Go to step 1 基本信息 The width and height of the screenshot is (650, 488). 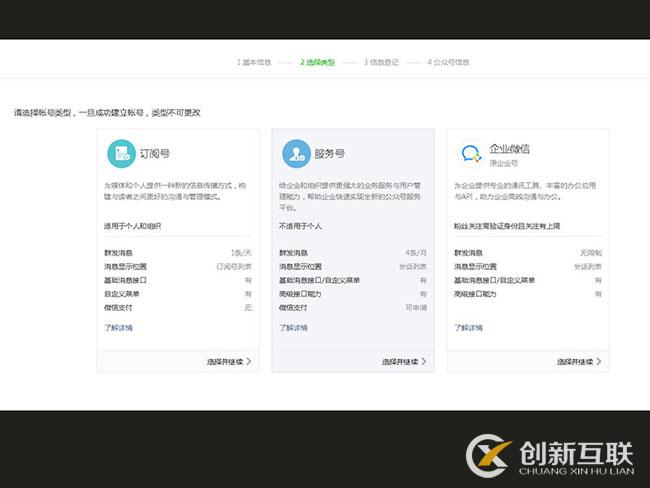[254, 62]
